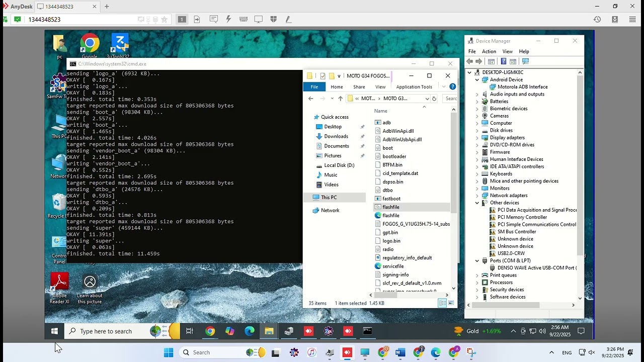Expand the Network adapters node
This screenshot has height=362, width=644.
pyautogui.click(x=477, y=196)
